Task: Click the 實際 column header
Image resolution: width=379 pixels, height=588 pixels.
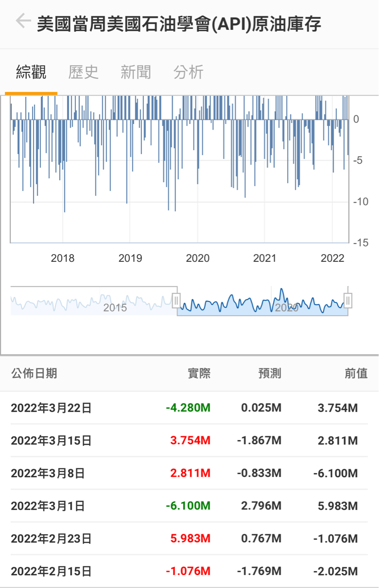Action: click(199, 373)
